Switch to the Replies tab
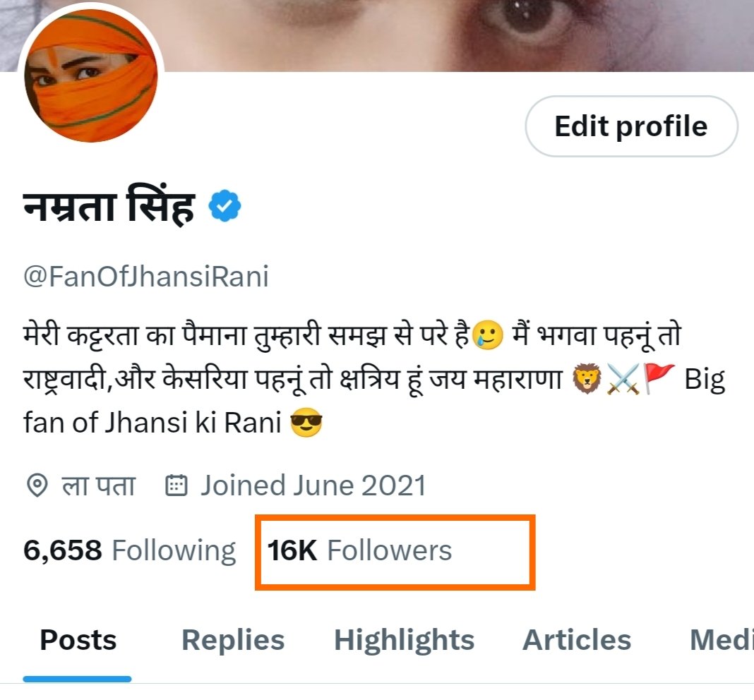The height and width of the screenshot is (700, 754). point(233,641)
